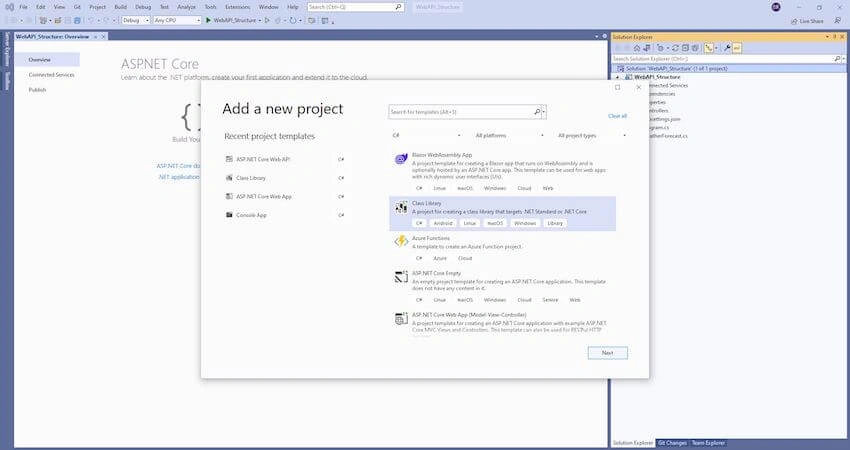Expand WebAPI_Structure project node in Solution Explorer
The image size is (850, 450).
tap(617, 77)
